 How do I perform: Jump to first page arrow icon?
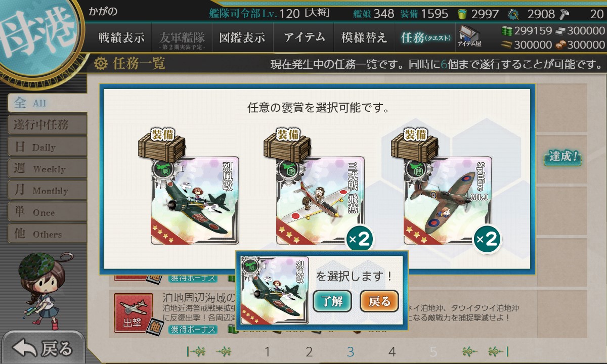pos(195,351)
